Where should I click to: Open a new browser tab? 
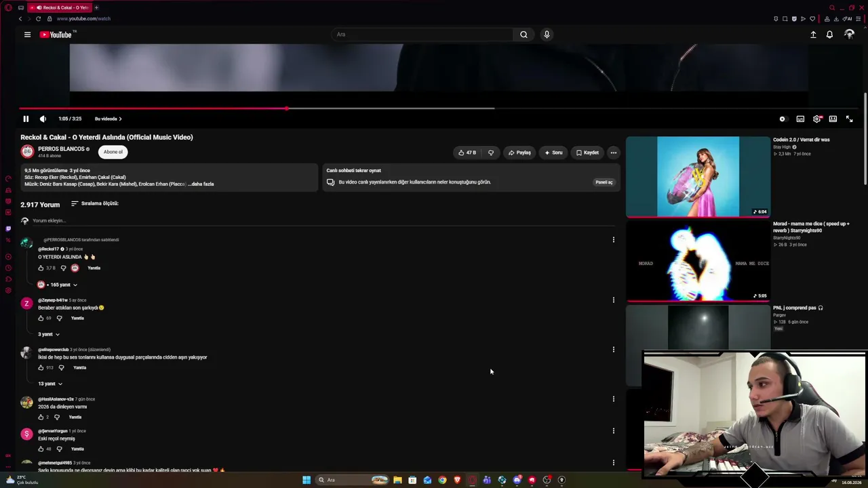click(96, 7)
